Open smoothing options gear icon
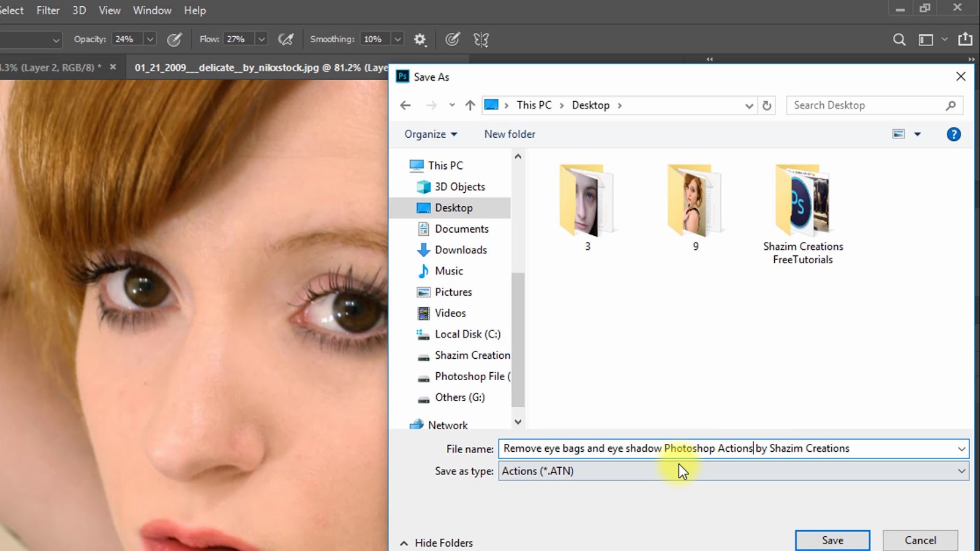The width and height of the screenshot is (980, 551). 420,40
